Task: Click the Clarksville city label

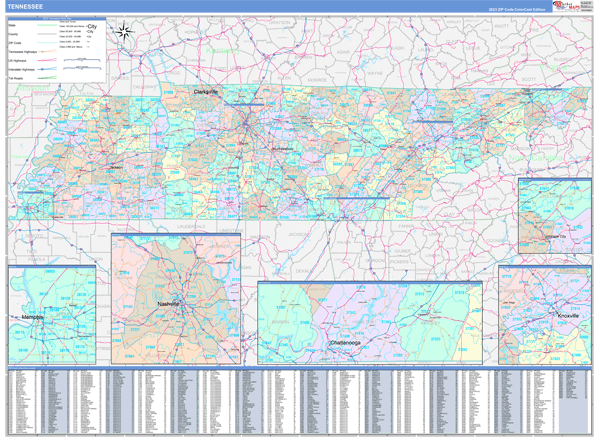Action: pyautogui.click(x=206, y=92)
